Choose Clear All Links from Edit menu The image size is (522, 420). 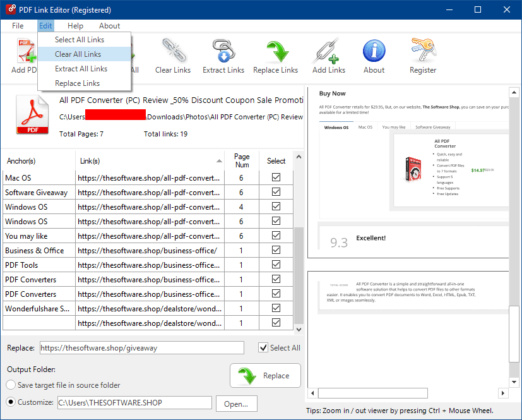(78, 54)
